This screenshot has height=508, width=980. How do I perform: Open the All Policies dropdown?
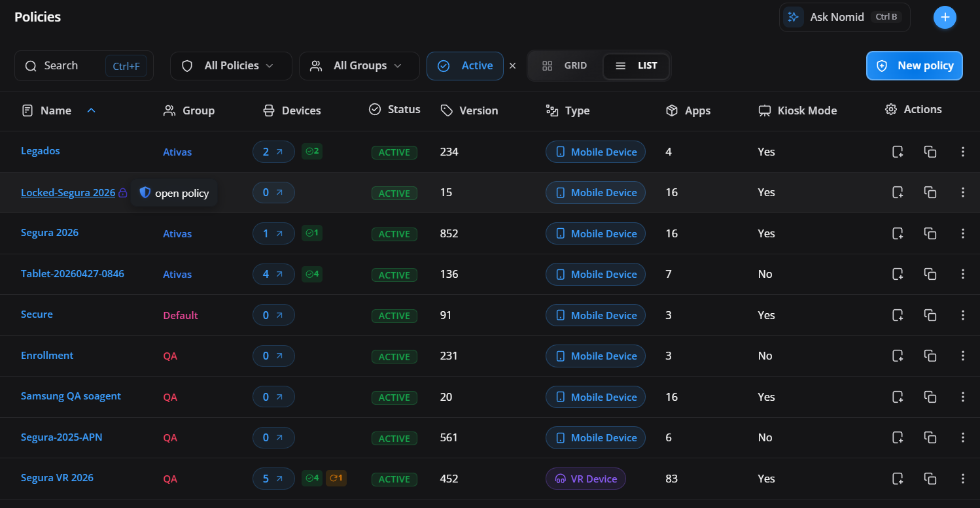tap(231, 65)
